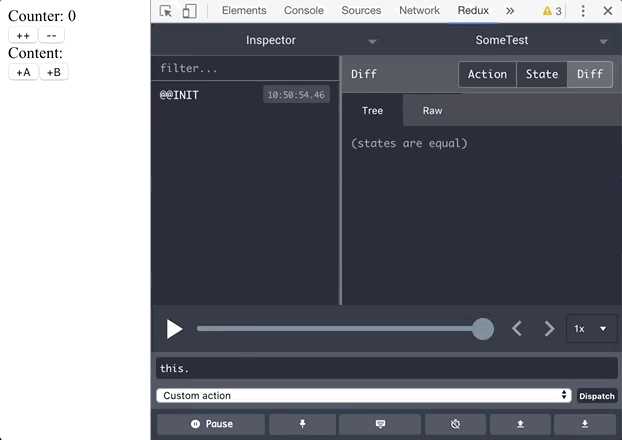Image resolution: width=622 pixels, height=440 pixels.
Task: Open the Tree sub-tab
Action: pyautogui.click(x=372, y=110)
